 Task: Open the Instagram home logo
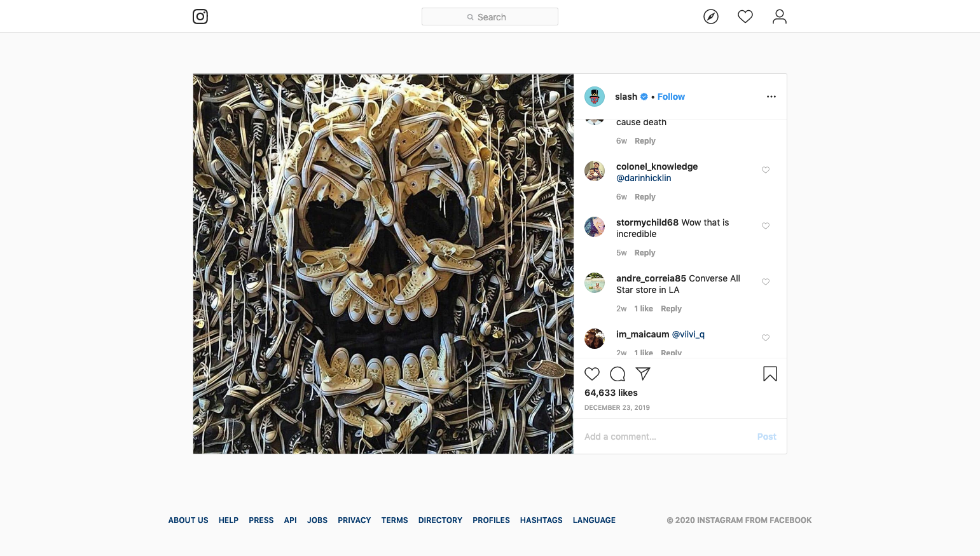click(x=200, y=17)
